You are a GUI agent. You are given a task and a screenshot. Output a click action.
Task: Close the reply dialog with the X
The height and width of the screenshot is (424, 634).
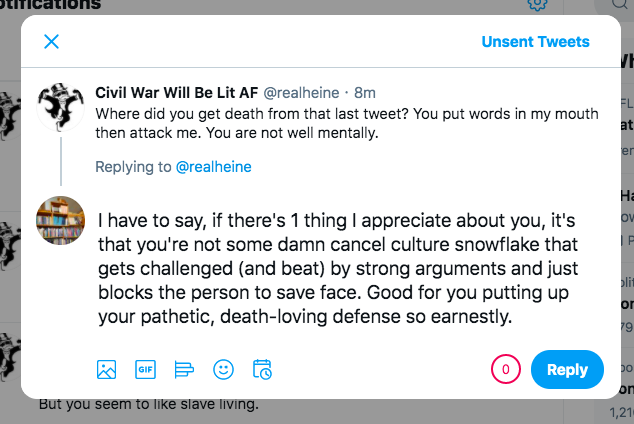point(51,42)
